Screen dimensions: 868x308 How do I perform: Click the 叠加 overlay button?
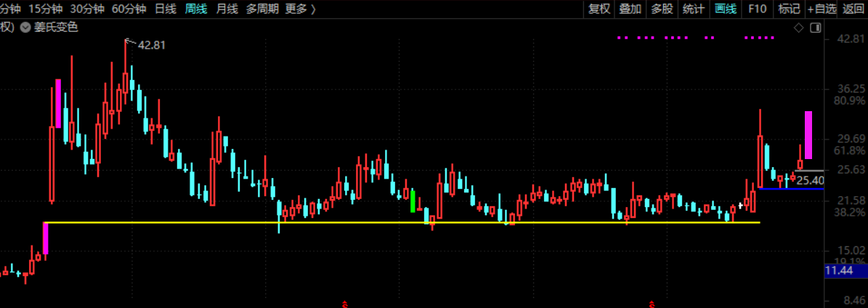[630, 8]
